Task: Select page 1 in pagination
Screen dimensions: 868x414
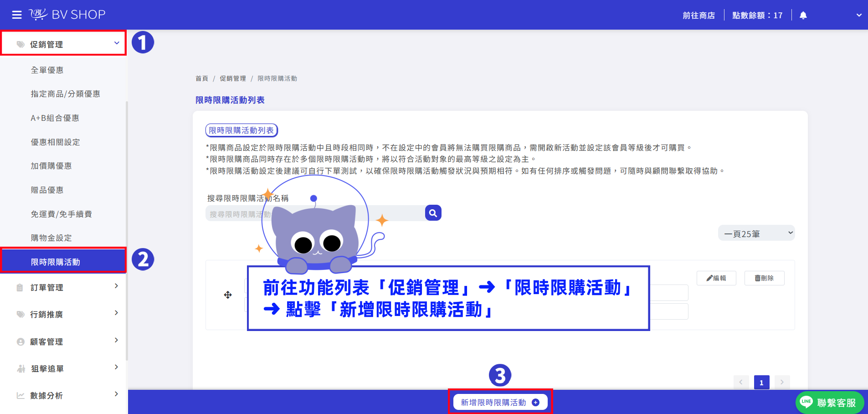Action: click(x=761, y=382)
